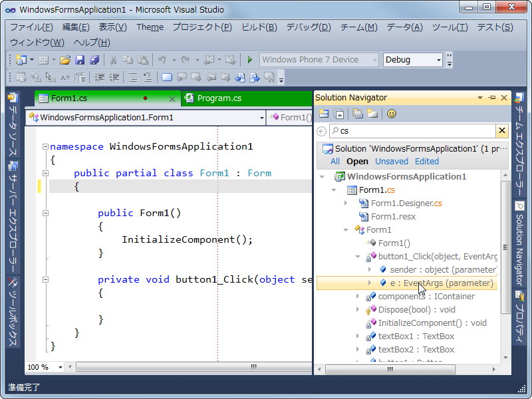The height and width of the screenshot is (399, 532).
Task: Open the ファイル(F) menu
Action: coord(31,27)
